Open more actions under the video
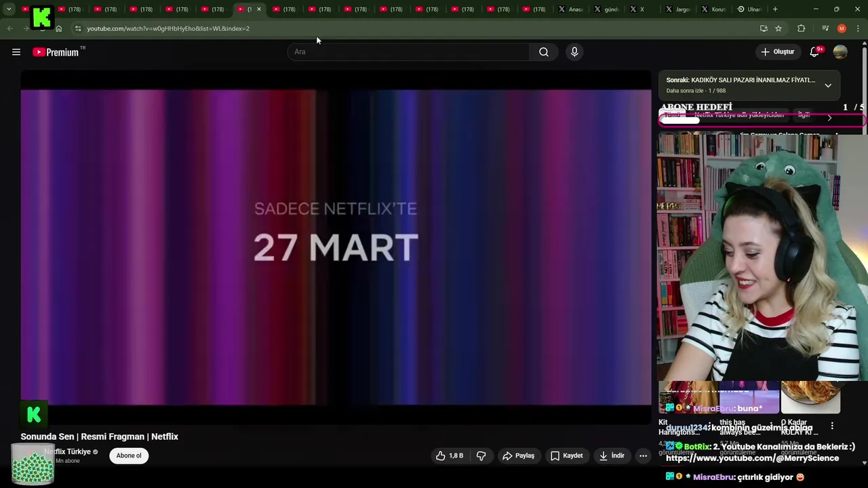Viewport: 868px width, 488px height. click(x=643, y=456)
